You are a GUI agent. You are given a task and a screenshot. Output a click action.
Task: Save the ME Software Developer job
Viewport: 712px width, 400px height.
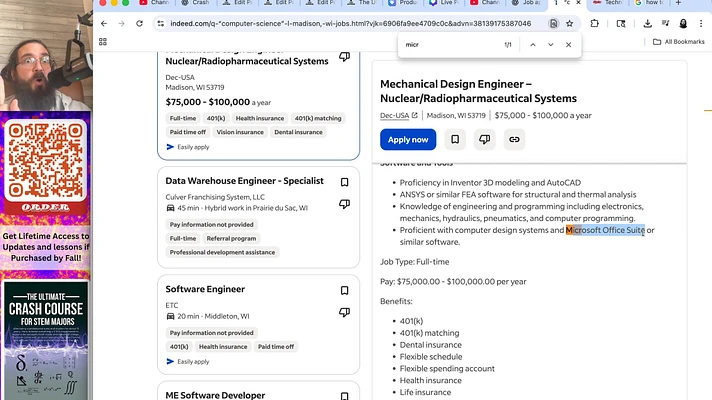(344, 396)
